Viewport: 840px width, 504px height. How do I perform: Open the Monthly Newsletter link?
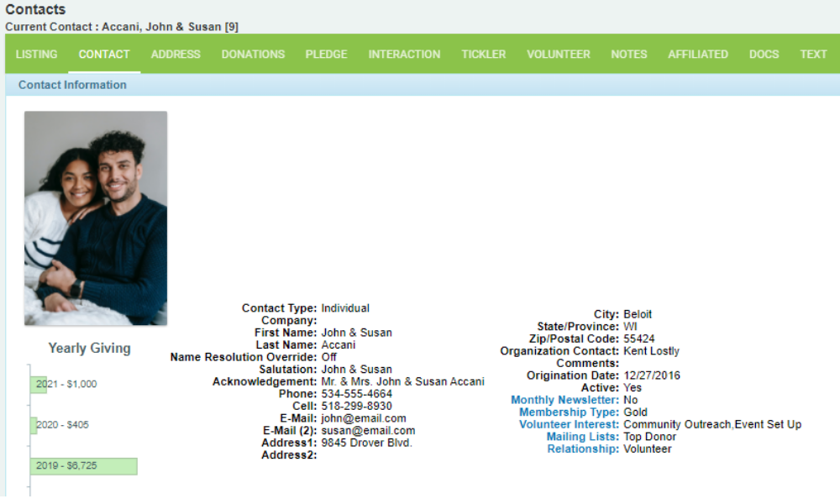tap(564, 400)
